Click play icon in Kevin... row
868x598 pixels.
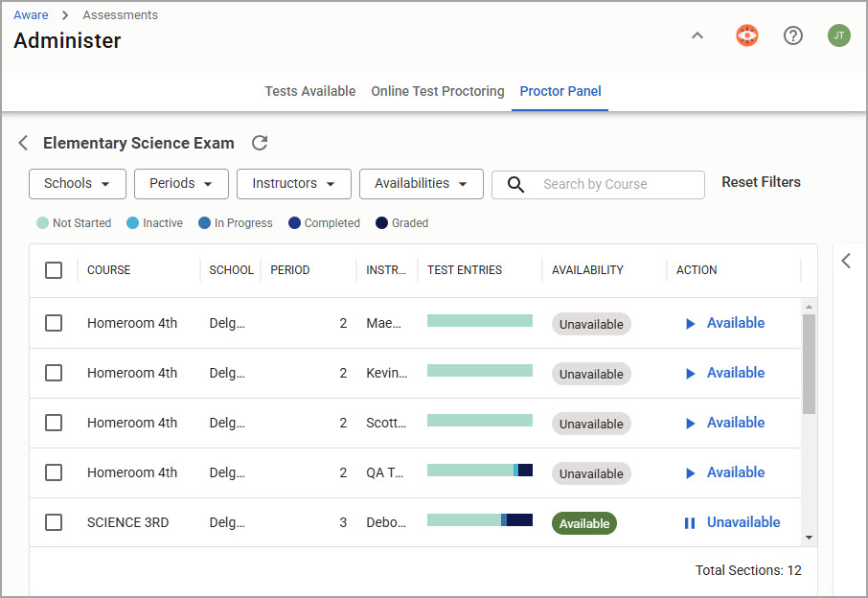pos(691,373)
